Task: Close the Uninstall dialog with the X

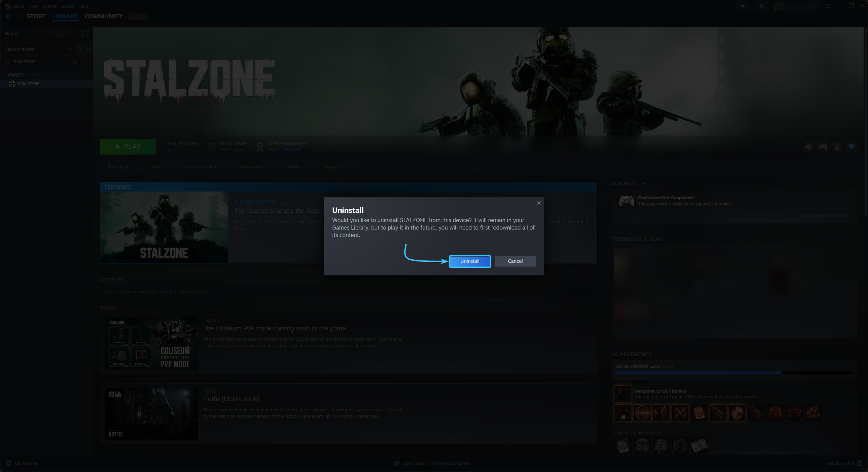Action: click(539, 203)
